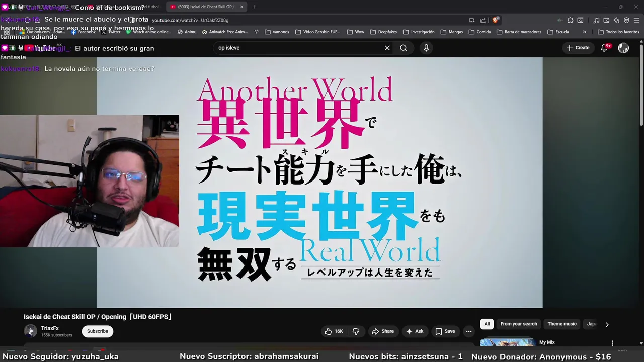The width and height of the screenshot is (644, 362).
Task: Open YouTube notifications bell
Action: (605, 48)
